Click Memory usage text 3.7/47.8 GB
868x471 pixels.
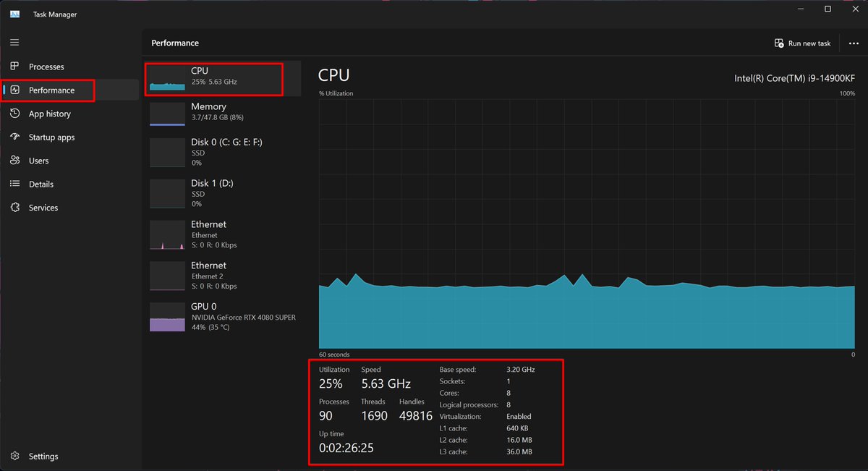(x=217, y=117)
